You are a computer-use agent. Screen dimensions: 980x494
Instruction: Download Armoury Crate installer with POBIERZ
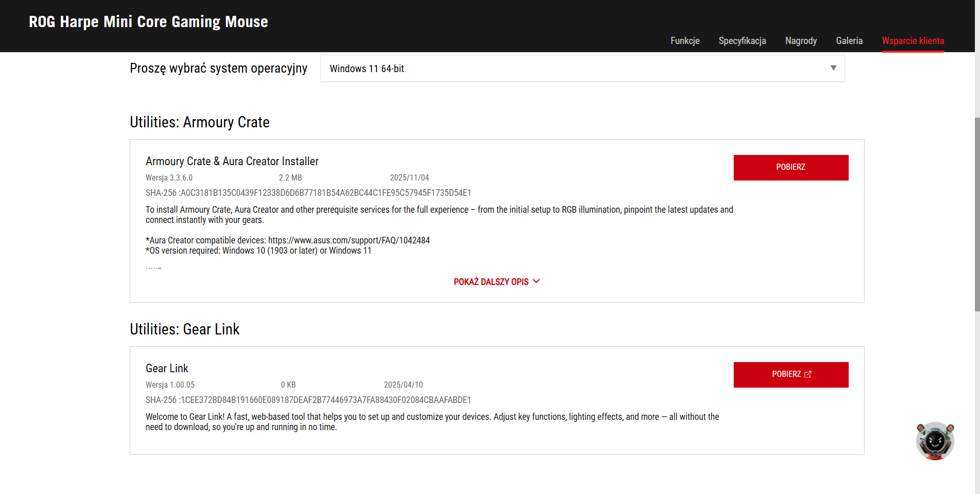pos(791,168)
